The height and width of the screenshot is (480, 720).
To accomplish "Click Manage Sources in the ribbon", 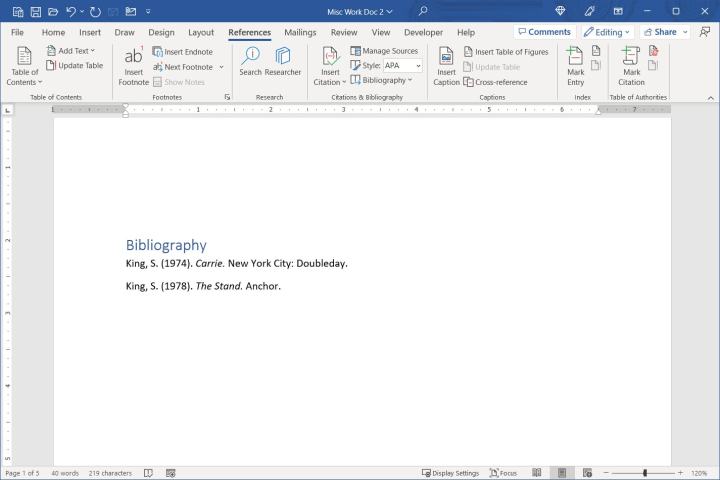I will (384, 51).
